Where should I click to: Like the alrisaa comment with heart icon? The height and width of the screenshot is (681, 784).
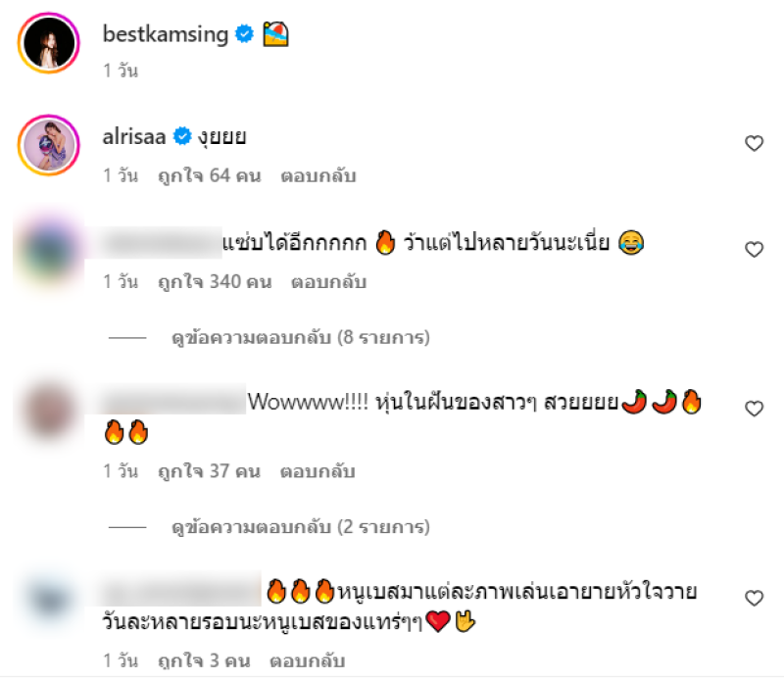(754, 143)
